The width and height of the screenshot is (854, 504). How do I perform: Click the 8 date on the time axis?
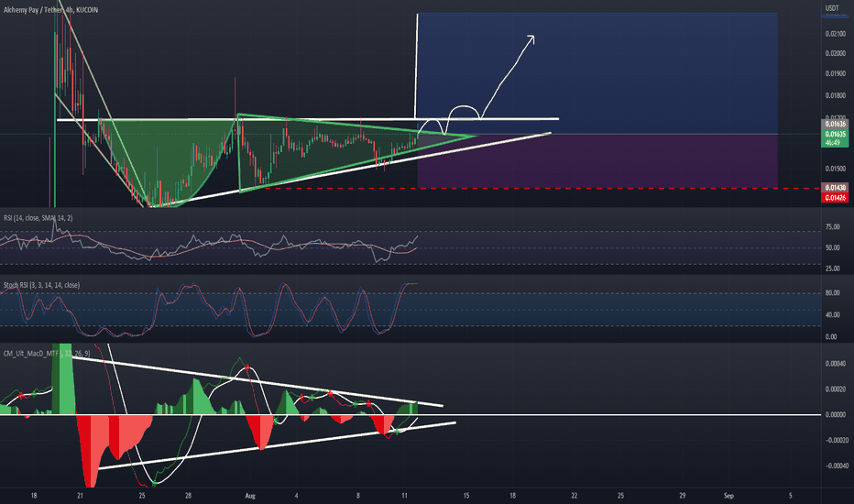(x=358, y=496)
